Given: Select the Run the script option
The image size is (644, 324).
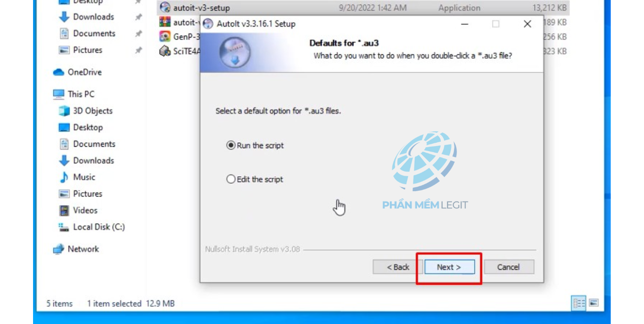Looking at the screenshot, I should coord(255,146).
